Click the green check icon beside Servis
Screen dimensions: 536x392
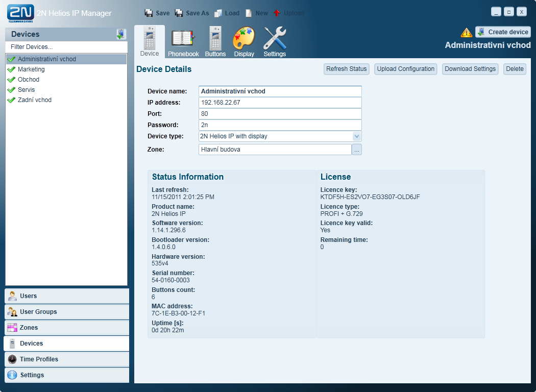pyautogui.click(x=11, y=90)
